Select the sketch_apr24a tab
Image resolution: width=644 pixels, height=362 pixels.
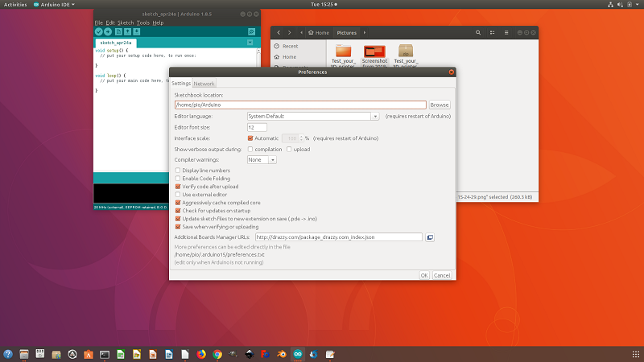click(x=116, y=43)
